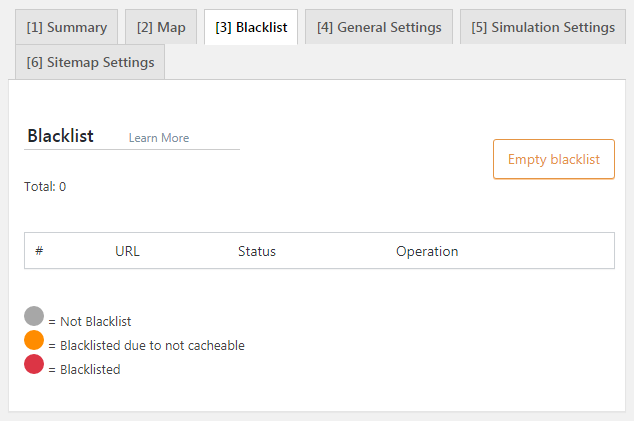Click the red Blacklisted circle icon
The width and height of the screenshot is (634, 421).
(34, 364)
